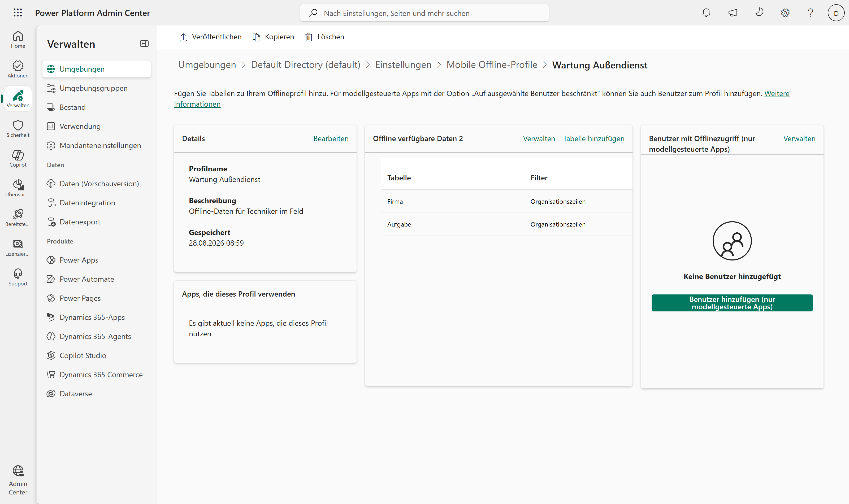
Task: Open Datenintegration menu item
Action: tap(97, 203)
